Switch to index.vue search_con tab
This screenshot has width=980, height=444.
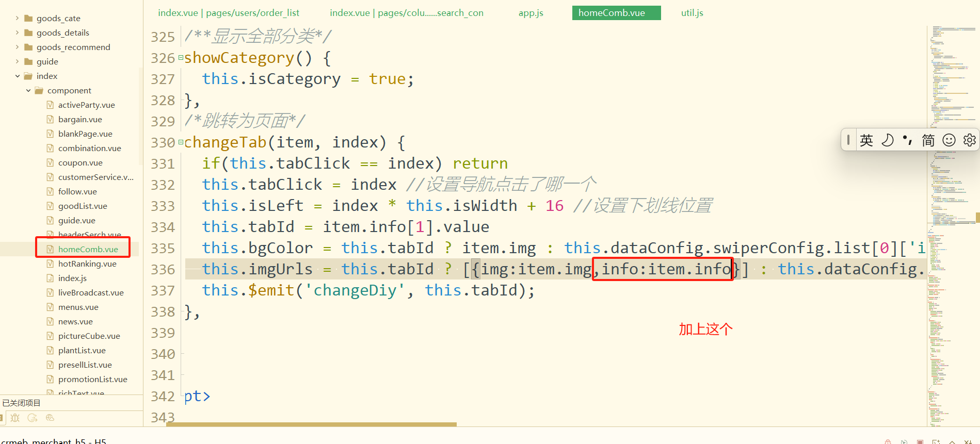(407, 13)
